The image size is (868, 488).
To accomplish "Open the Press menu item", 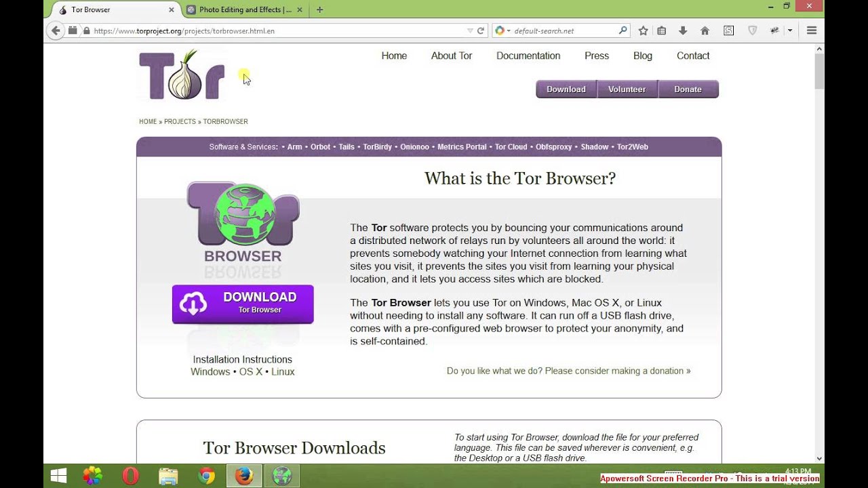I will click(x=597, y=56).
